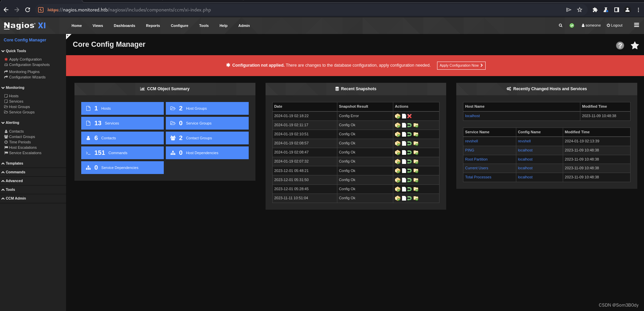The height and width of the screenshot is (311, 644).
Task: Open Total Processes service link
Action: 478,177
